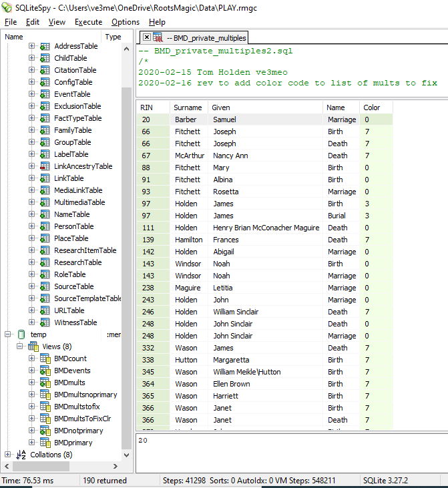Open the Options menu
Image resolution: width=448 pixels, height=488 pixels.
click(x=126, y=22)
